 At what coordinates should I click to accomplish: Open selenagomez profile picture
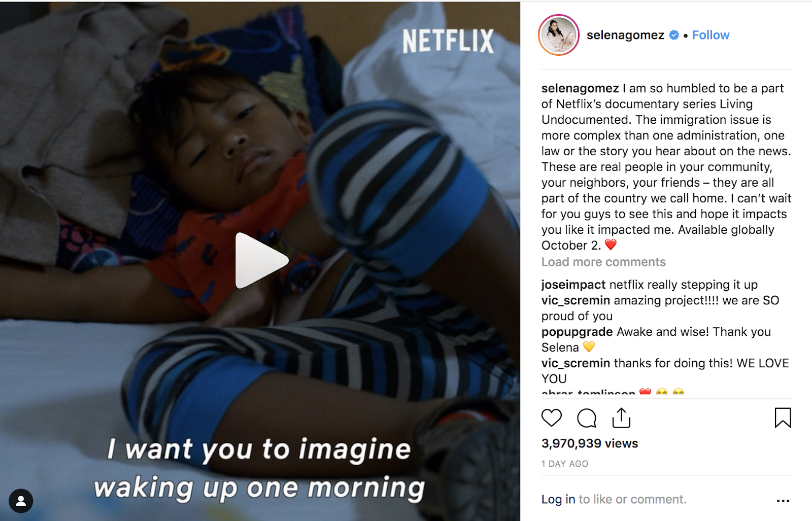point(559,35)
